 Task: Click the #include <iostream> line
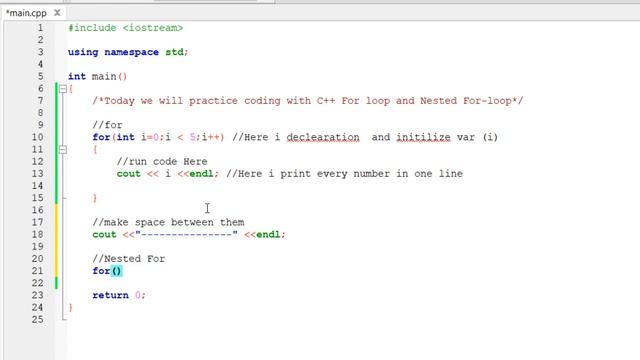(x=125, y=28)
